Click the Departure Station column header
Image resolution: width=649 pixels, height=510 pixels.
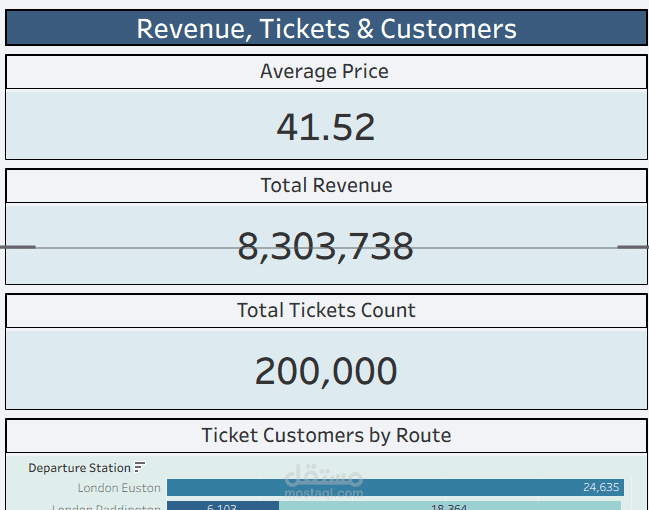pos(79,468)
